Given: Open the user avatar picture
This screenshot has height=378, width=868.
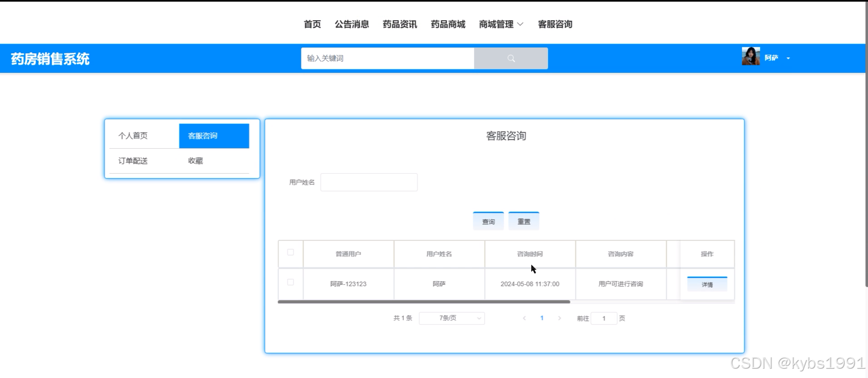Looking at the screenshot, I should click(751, 56).
